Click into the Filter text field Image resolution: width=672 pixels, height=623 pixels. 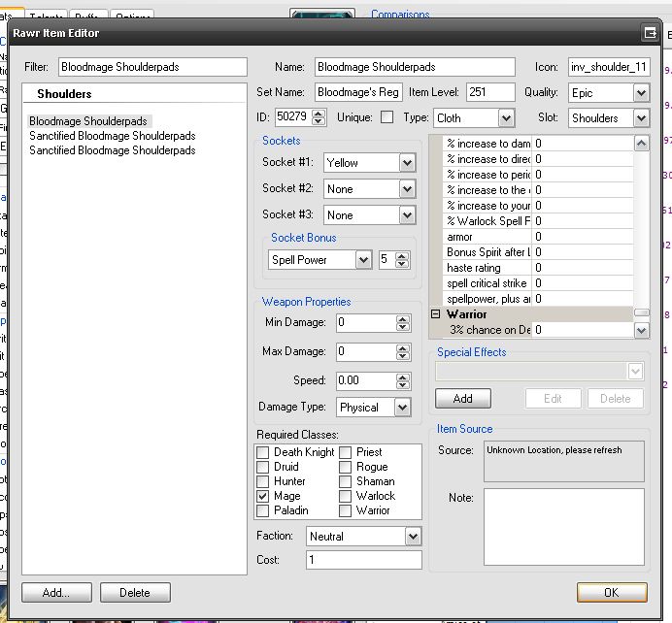pos(151,68)
